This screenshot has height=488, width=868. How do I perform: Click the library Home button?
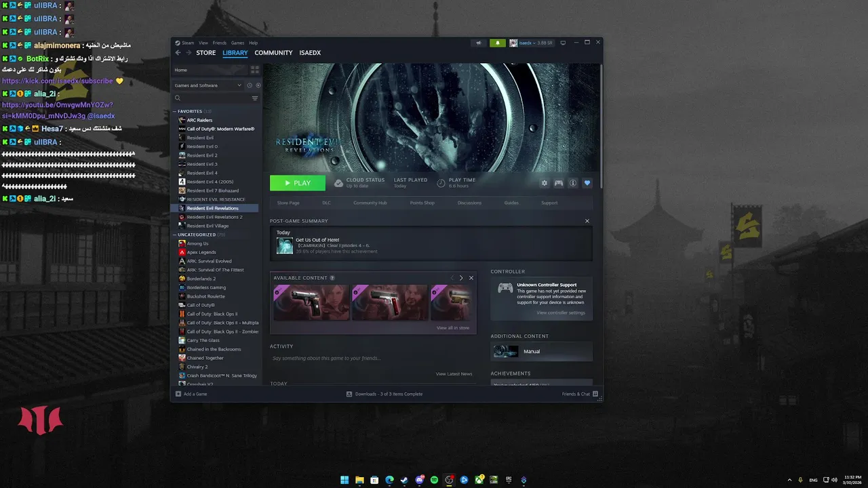210,70
